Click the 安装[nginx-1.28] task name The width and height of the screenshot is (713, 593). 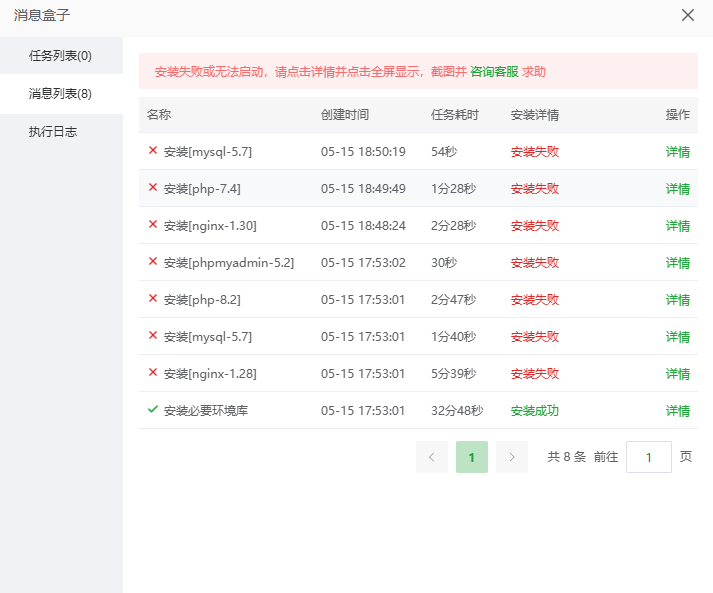point(210,374)
